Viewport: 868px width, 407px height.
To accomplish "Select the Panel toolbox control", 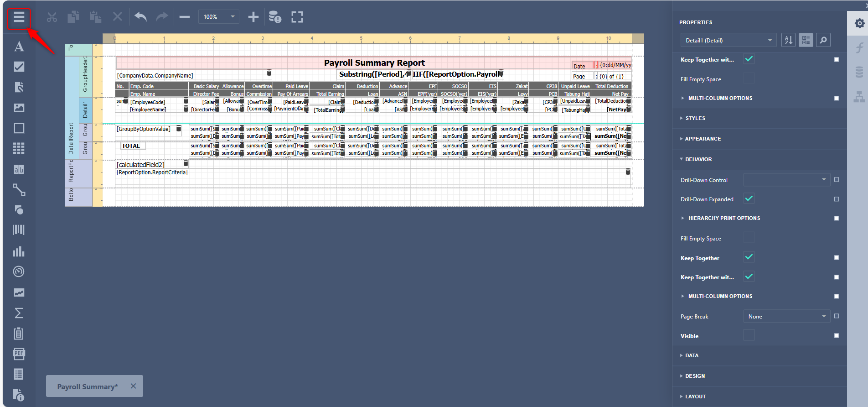I will click(19, 128).
